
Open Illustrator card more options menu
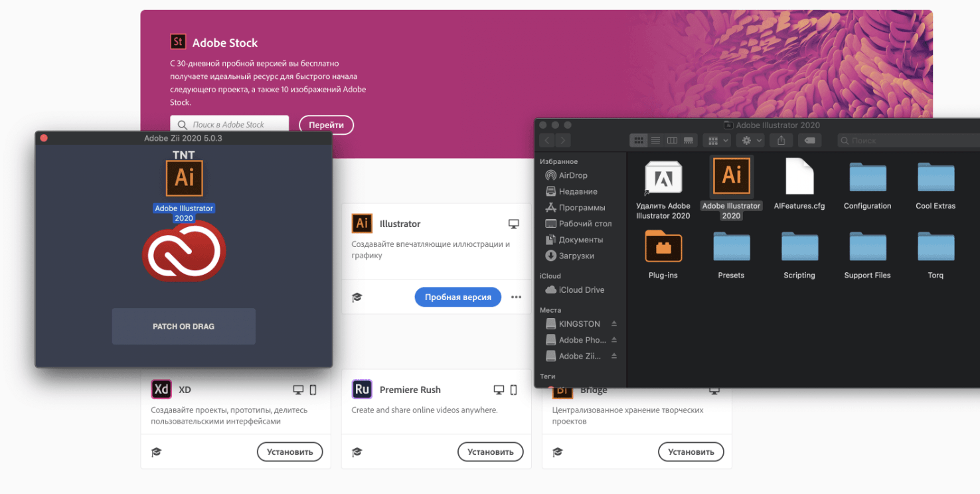coord(517,297)
